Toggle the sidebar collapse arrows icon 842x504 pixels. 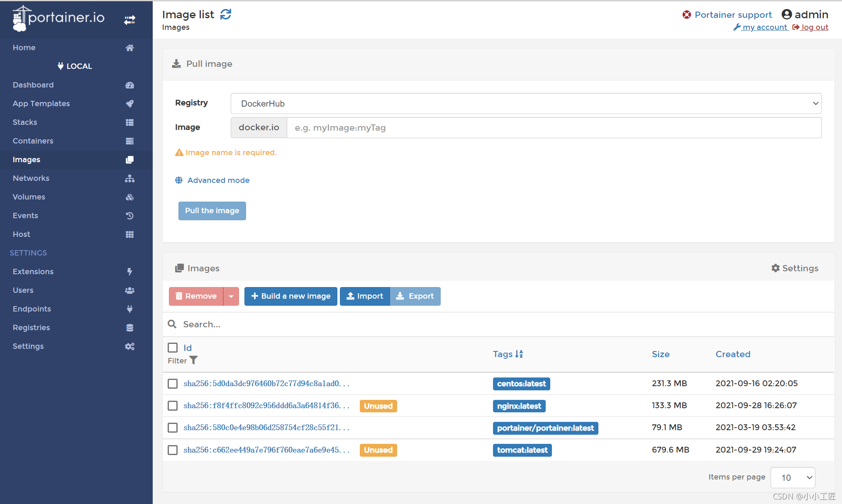(x=129, y=19)
